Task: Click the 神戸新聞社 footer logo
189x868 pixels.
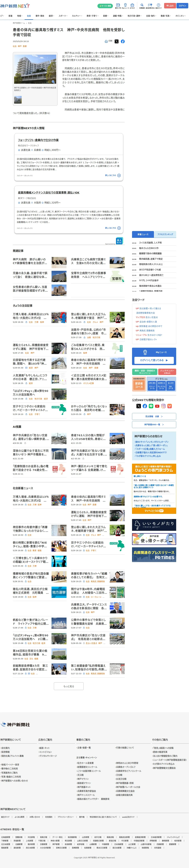Action: 15,724
